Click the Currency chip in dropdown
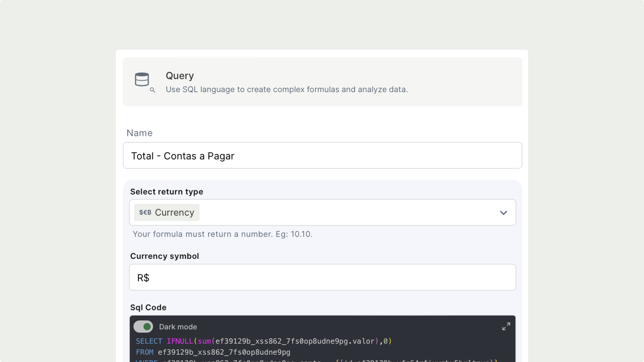The width and height of the screenshot is (644, 362). pos(174,212)
